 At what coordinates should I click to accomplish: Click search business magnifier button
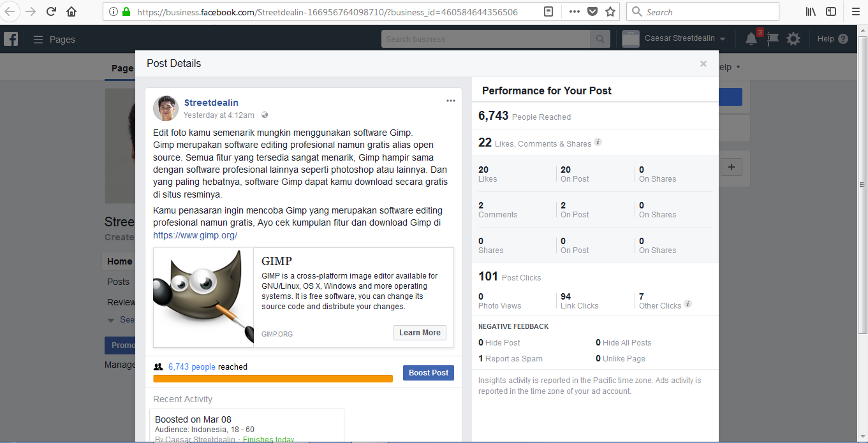(600, 39)
